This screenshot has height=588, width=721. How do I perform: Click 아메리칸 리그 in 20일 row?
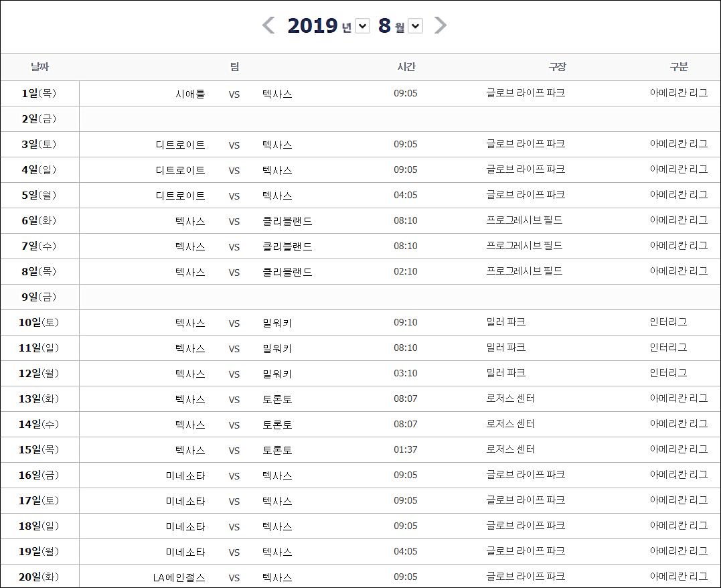tap(679, 577)
